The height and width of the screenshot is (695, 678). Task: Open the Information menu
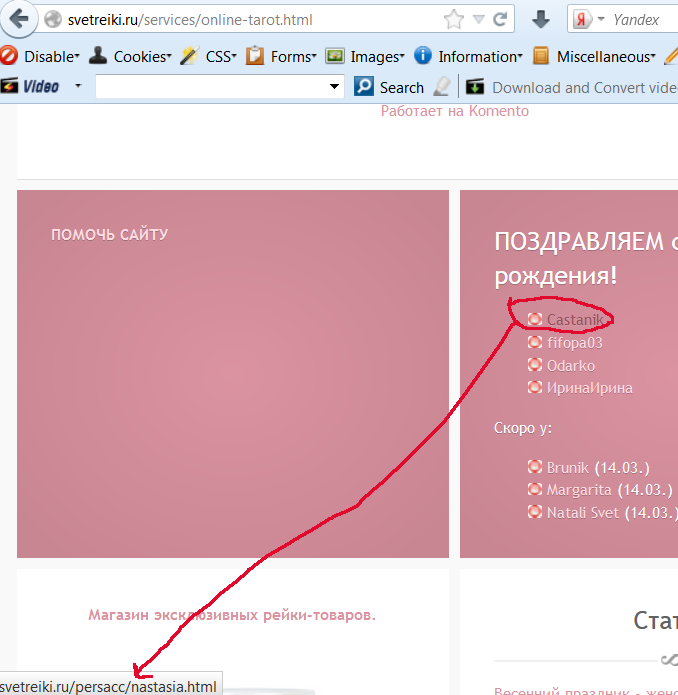coord(480,57)
